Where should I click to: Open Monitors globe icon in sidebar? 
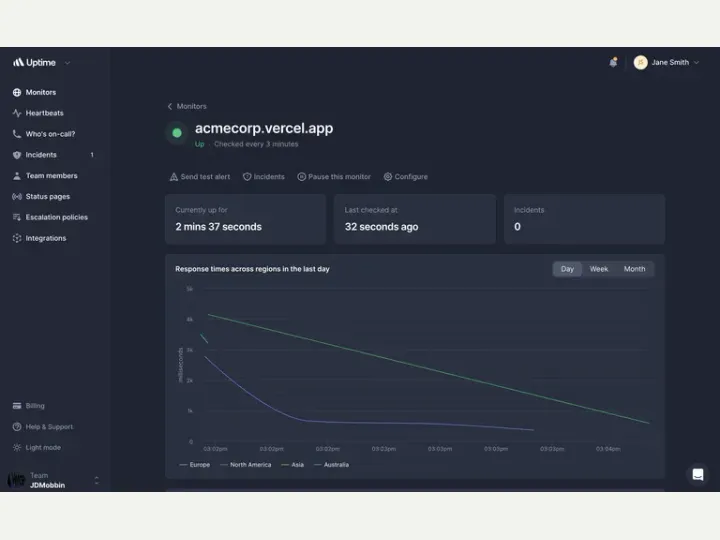pos(17,92)
